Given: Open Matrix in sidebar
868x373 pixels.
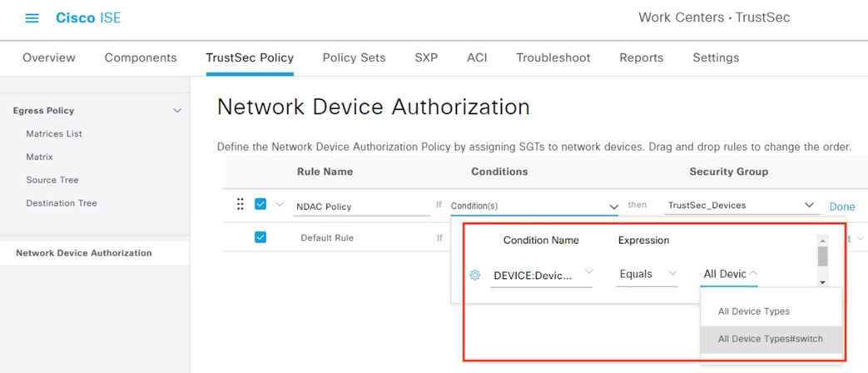Looking at the screenshot, I should pyautogui.click(x=39, y=157).
